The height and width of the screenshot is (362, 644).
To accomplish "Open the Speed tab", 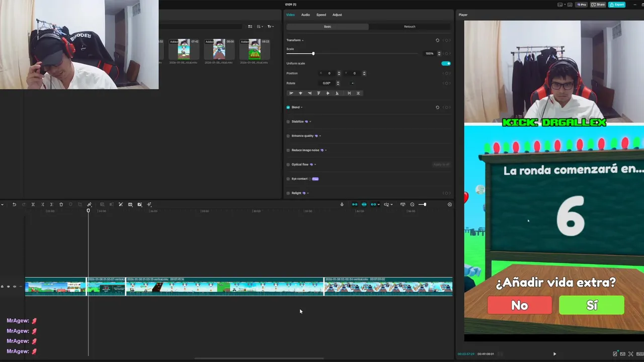I will 321,15.
